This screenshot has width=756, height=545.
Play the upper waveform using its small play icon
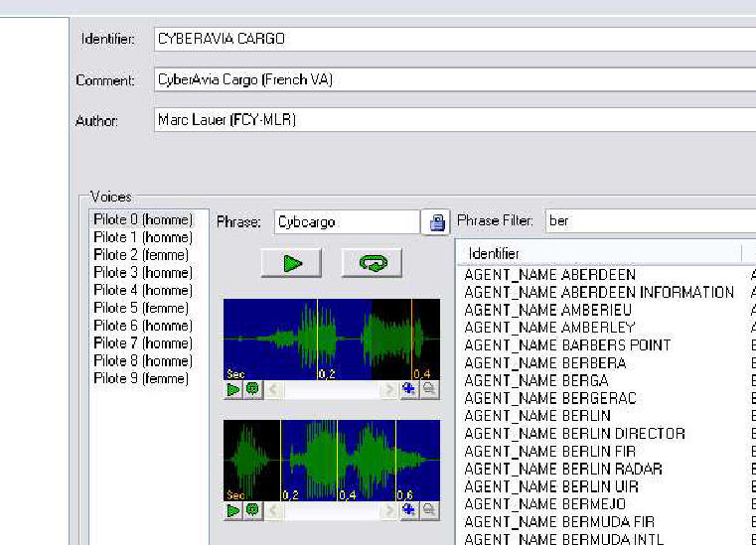pyautogui.click(x=233, y=390)
